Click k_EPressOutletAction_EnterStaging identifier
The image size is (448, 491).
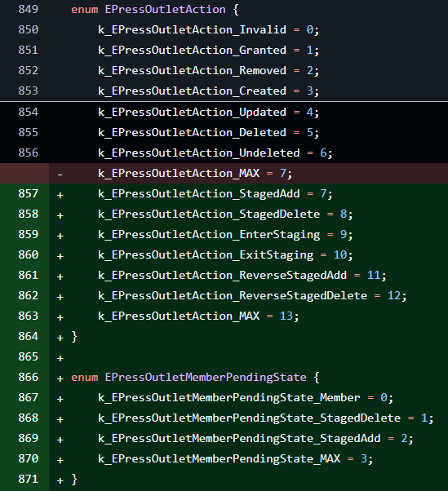pyautogui.click(x=209, y=235)
